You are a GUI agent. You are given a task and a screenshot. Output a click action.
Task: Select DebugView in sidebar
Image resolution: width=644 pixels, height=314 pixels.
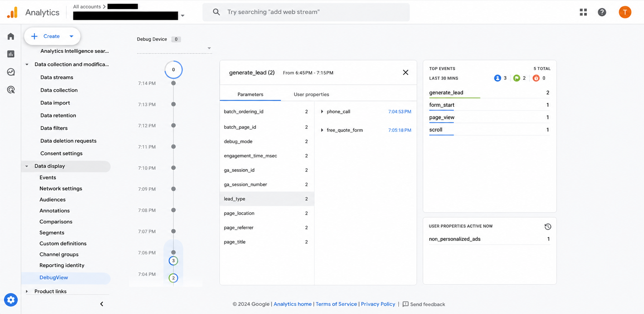pos(66,278)
